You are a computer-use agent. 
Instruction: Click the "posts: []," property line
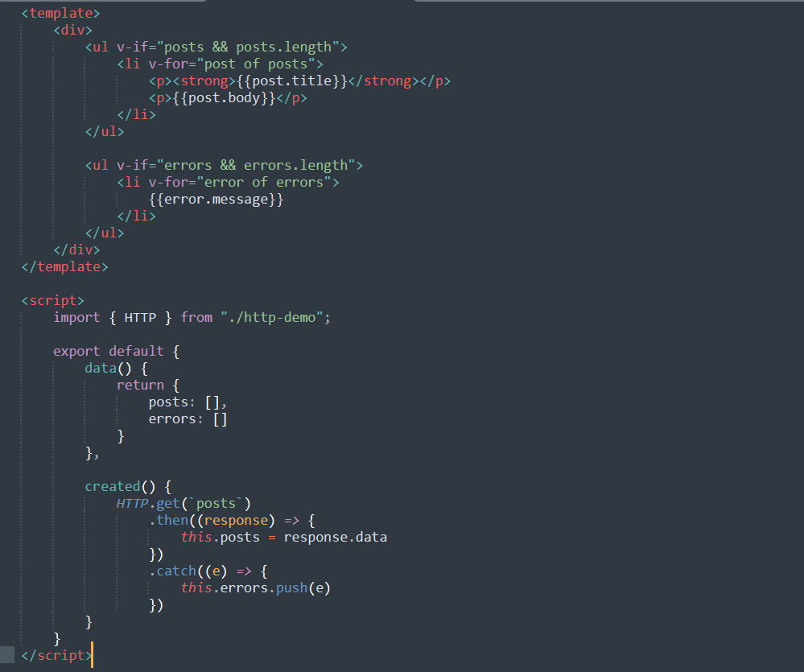[188, 402]
